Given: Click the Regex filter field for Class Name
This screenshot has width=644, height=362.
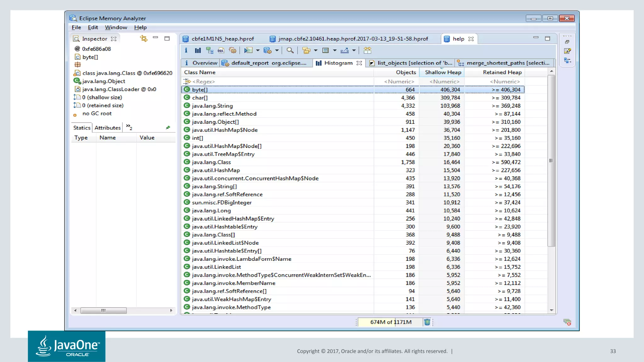Looking at the screenshot, I should (x=277, y=81).
